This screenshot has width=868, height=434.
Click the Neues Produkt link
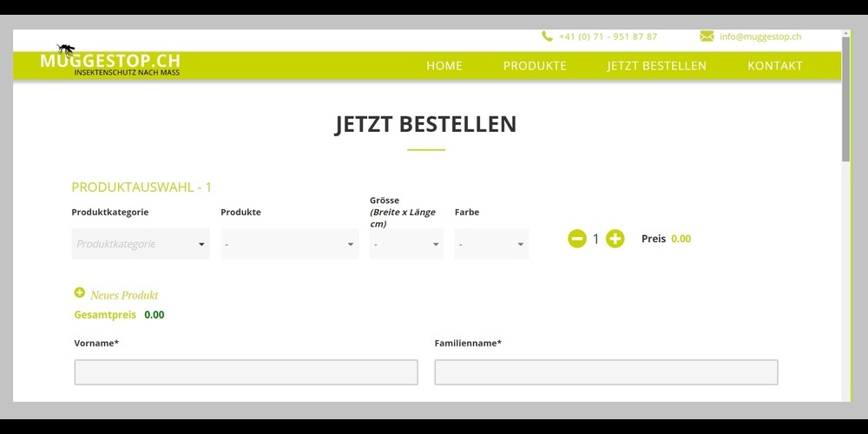coord(124,295)
